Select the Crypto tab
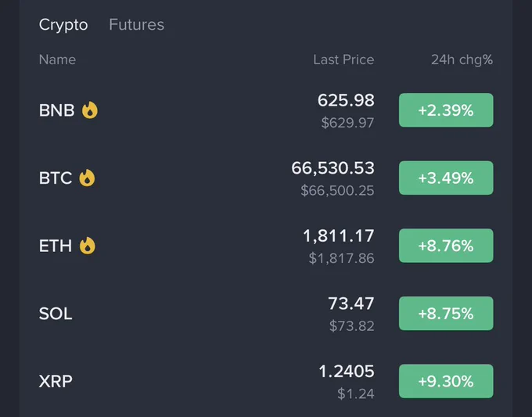 tap(63, 24)
